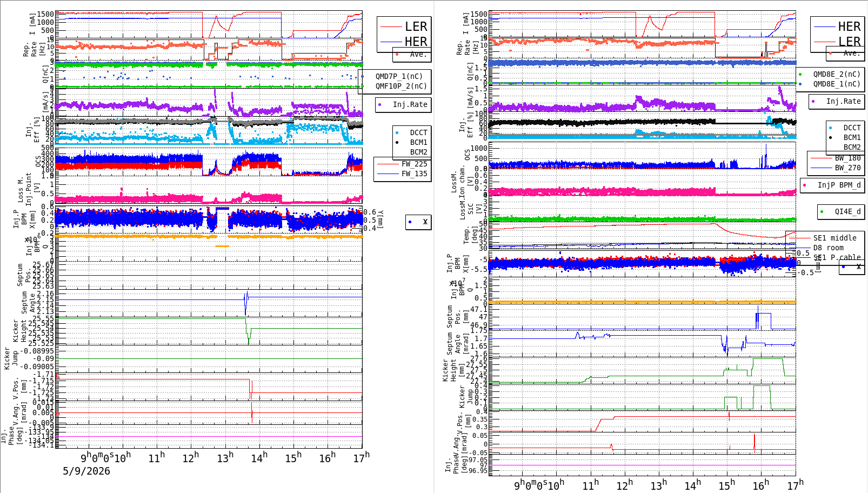Click the 11h tick label on right time axis
Screen dimensions: 868x493
tap(590, 485)
